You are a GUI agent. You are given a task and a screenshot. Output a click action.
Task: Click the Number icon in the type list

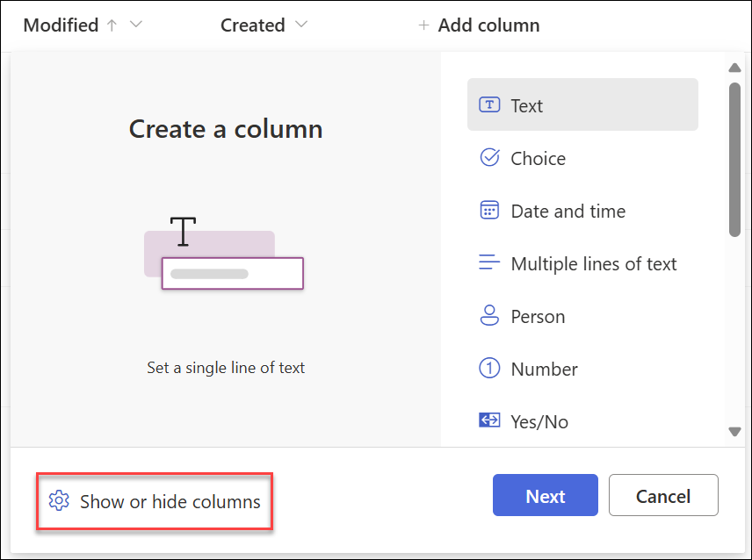[490, 369]
